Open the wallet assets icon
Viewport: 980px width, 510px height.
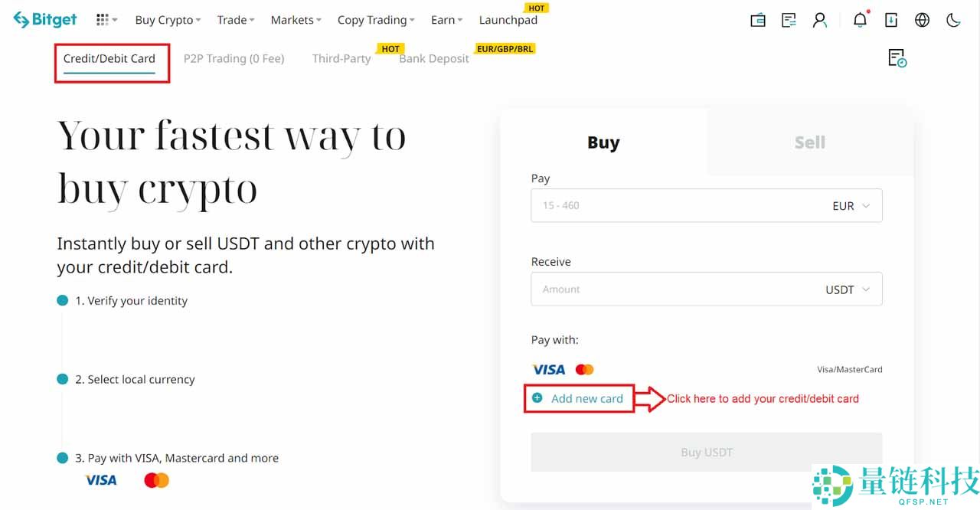tap(758, 21)
